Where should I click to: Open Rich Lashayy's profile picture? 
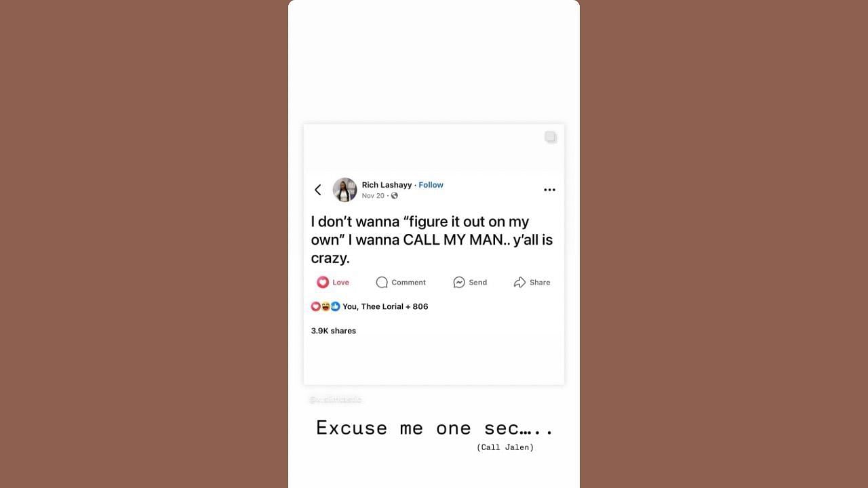click(x=344, y=190)
